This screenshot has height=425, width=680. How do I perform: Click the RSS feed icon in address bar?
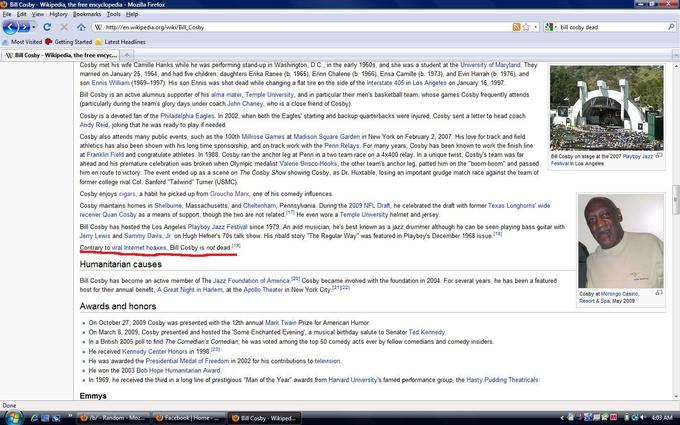pyautogui.click(x=516, y=27)
